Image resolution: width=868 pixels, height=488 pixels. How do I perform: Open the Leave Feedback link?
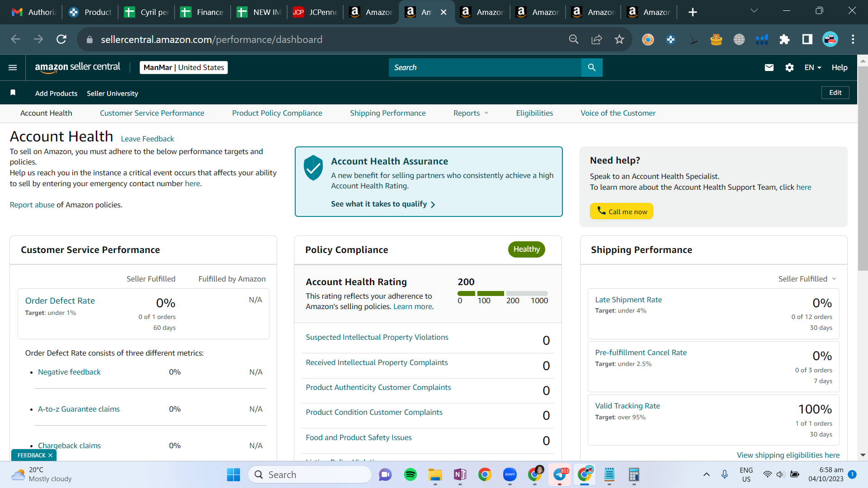point(147,139)
